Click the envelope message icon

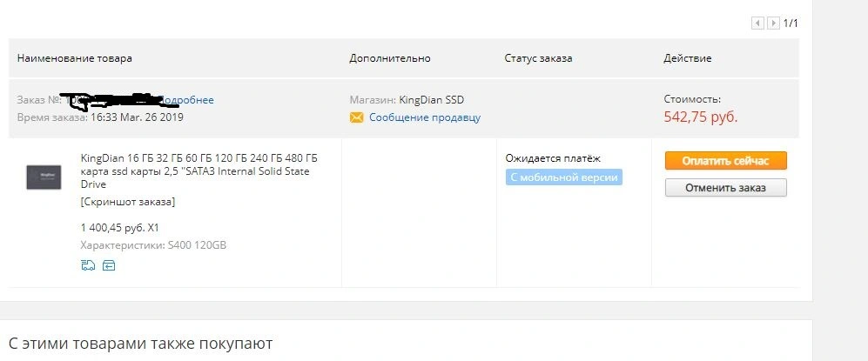click(356, 117)
